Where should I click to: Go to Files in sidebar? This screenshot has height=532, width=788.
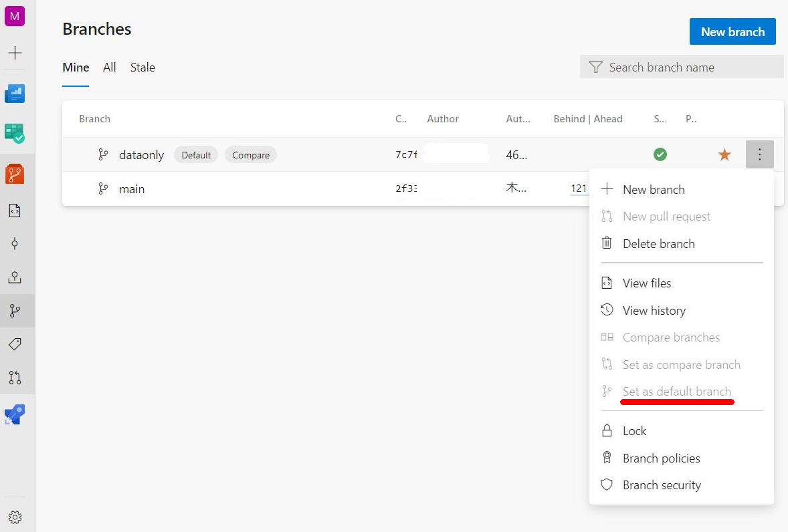15,211
